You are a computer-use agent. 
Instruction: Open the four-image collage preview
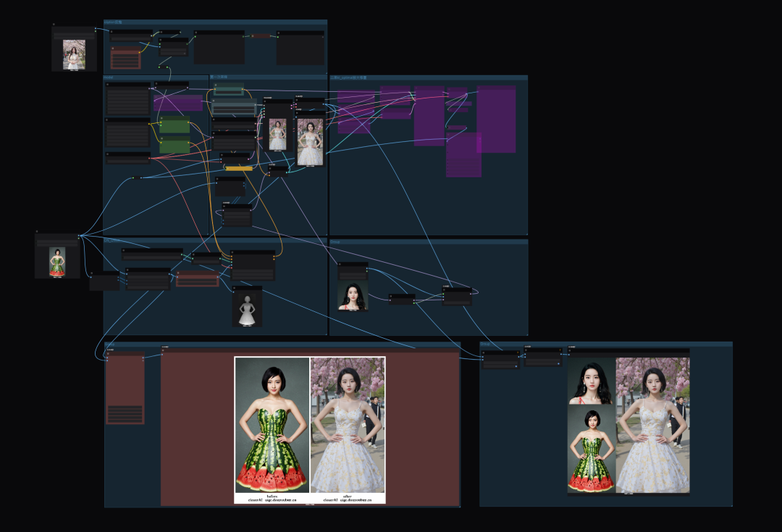coord(628,425)
